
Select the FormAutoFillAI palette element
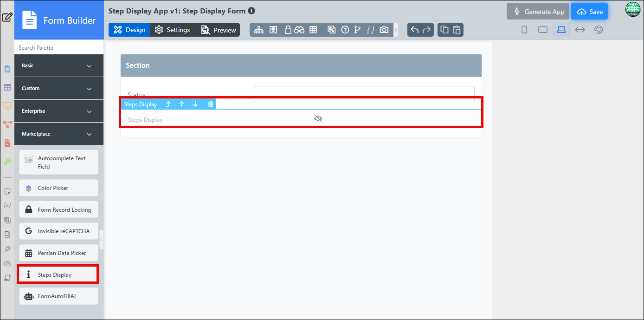tap(58, 296)
